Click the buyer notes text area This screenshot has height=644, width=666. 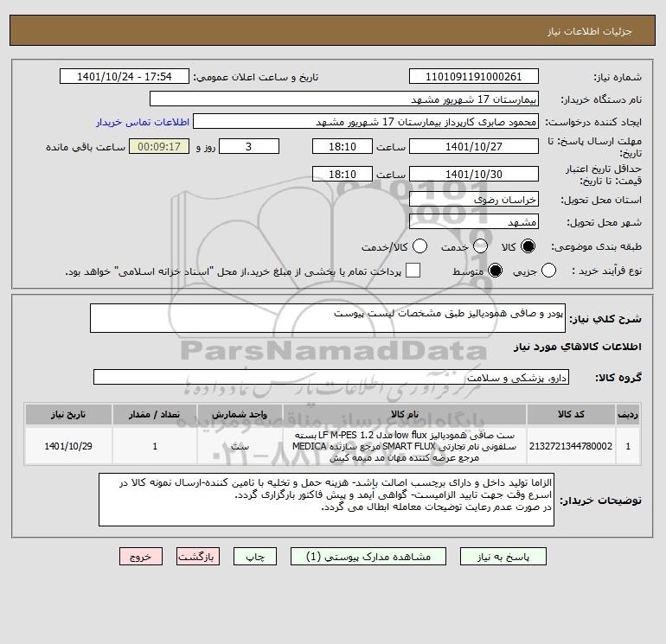(x=327, y=500)
